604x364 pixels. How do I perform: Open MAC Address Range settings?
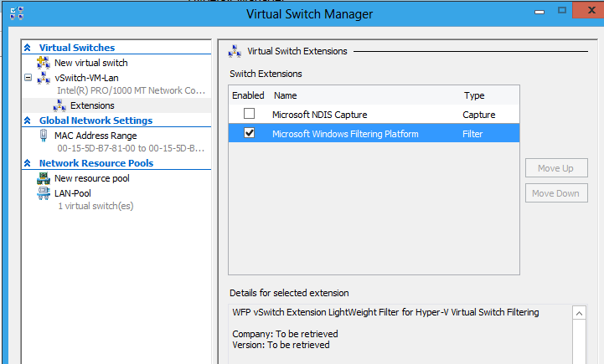tap(96, 136)
